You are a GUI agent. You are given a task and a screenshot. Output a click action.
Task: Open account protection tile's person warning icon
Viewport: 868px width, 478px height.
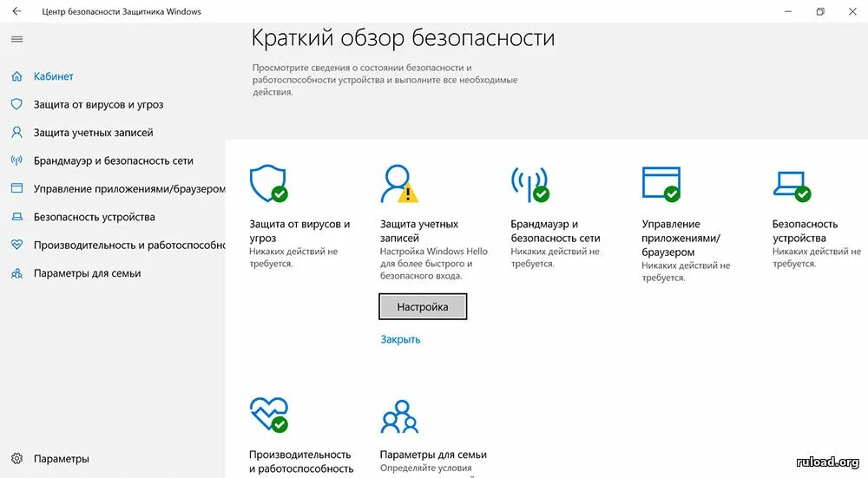click(399, 183)
